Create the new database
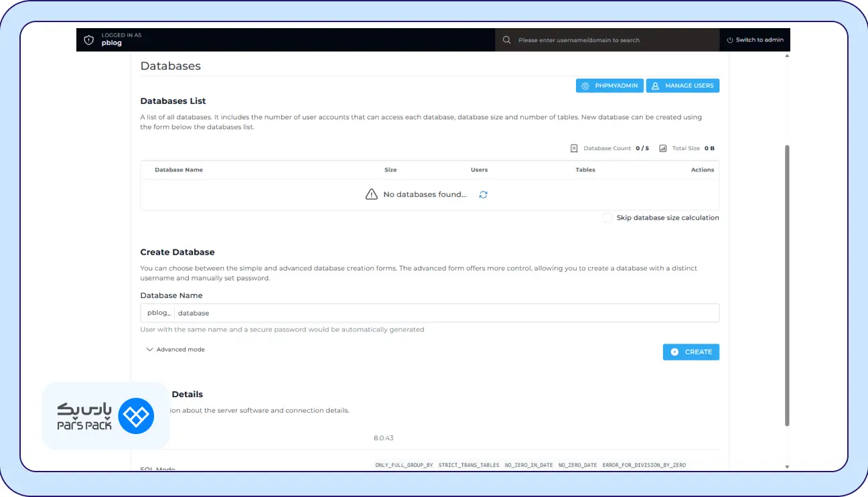The image size is (868, 497). (x=691, y=352)
